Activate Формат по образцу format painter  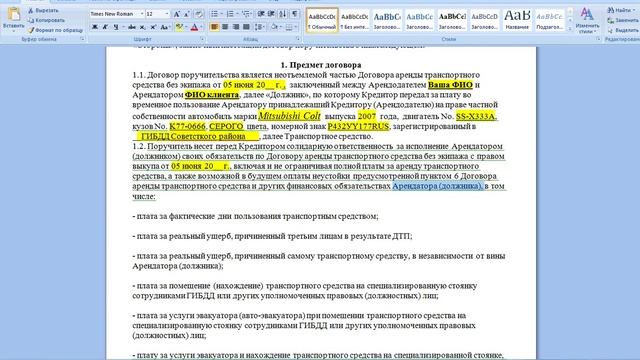[55, 30]
